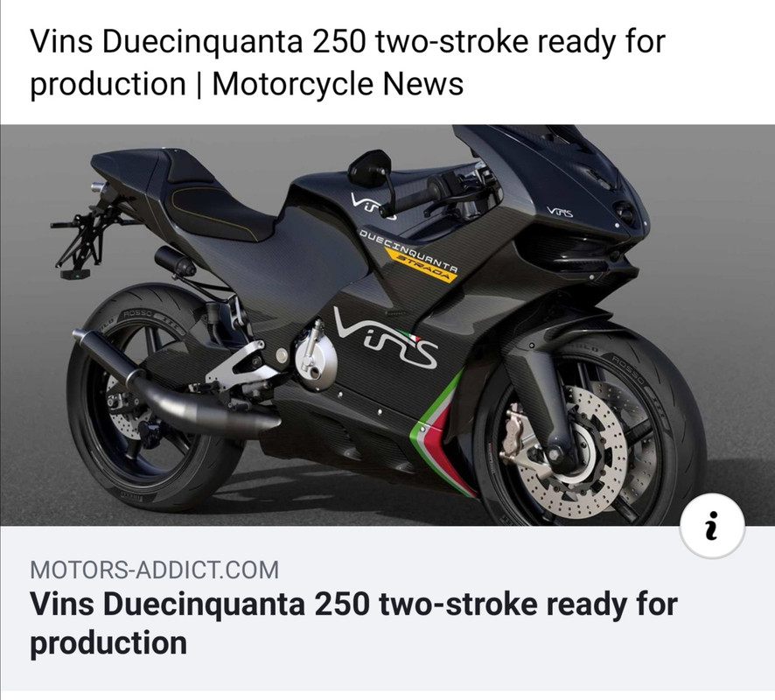Image resolution: width=775 pixels, height=700 pixels.
Task: Visit the MOTORS-ADDICT.COM source domain
Action: point(154,570)
